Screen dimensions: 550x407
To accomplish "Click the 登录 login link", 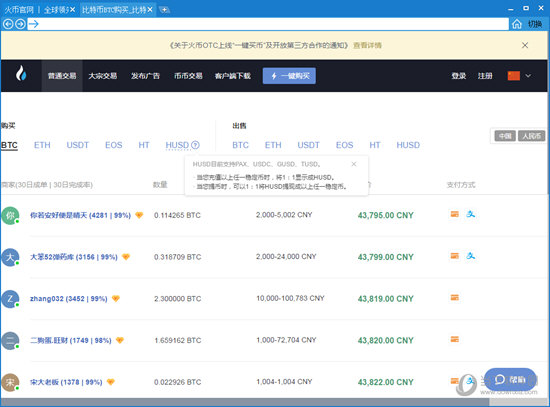I will coord(459,76).
